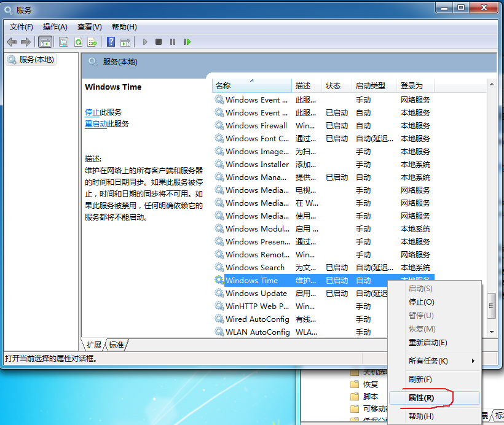The width and height of the screenshot is (504, 425).
Task: Open the Help question-mark toolbar icon
Action: pyautogui.click(x=111, y=42)
